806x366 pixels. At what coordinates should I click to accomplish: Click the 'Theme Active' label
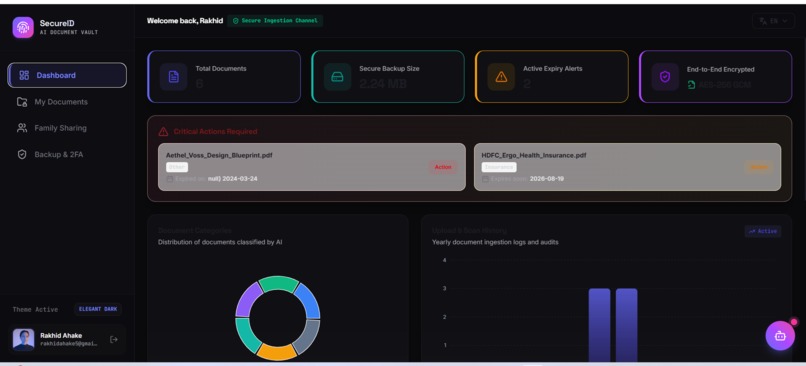click(x=35, y=309)
